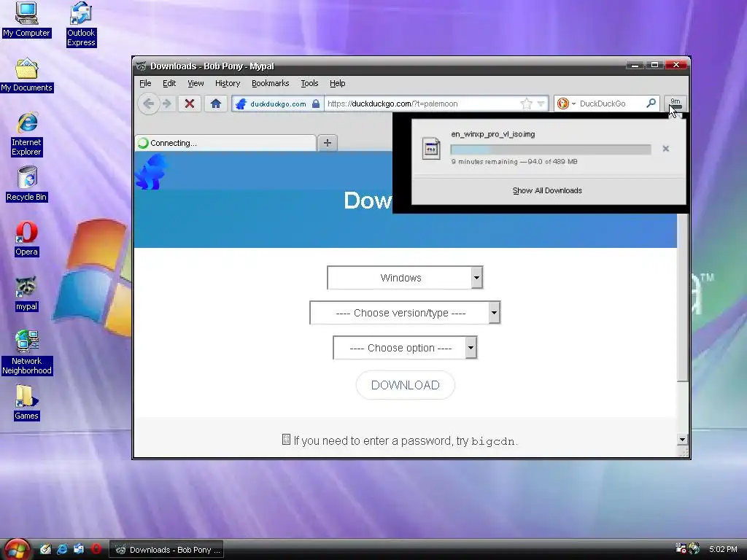The width and height of the screenshot is (747, 560).
Task: Click the duckduckgo.com site identity label
Action: point(278,104)
